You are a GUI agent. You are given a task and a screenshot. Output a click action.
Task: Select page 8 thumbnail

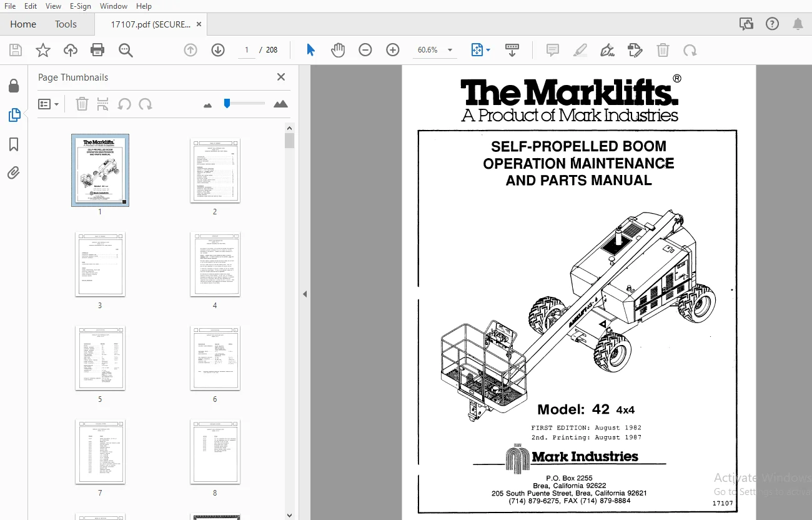215,452
